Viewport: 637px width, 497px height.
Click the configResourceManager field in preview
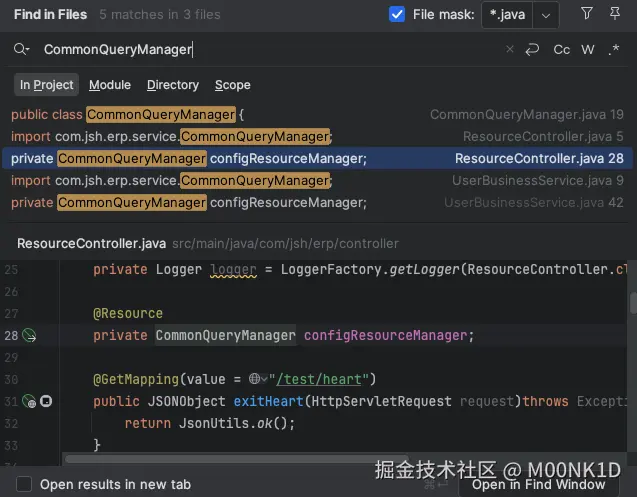[386, 335]
